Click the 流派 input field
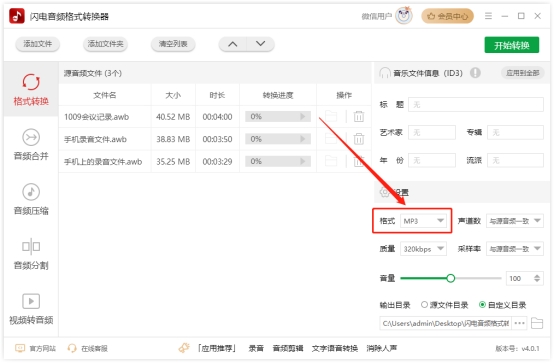The image size is (554, 363). pos(515,160)
